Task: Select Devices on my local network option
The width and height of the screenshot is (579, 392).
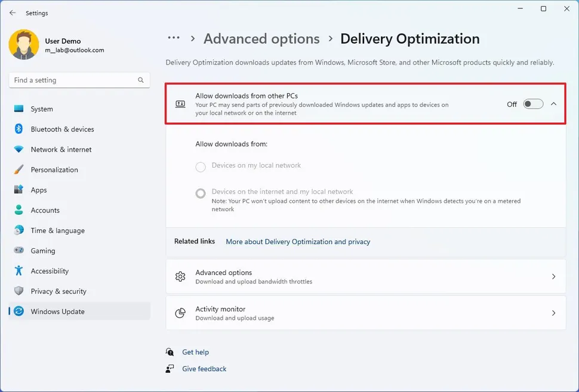Action: click(201, 166)
